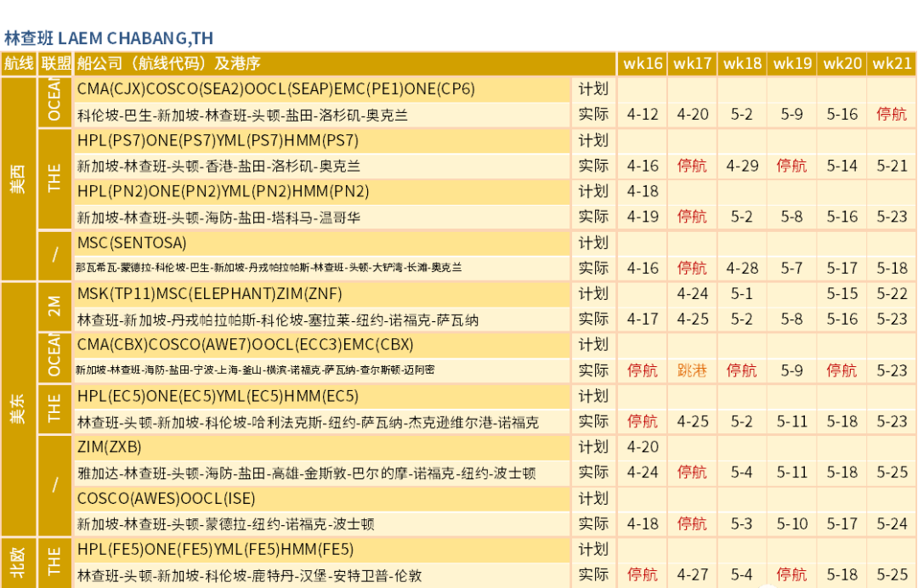This screenshot has height=588, width=918.
Task: Select the 北欧 route label cell
Action: click(x=18, y=563)
